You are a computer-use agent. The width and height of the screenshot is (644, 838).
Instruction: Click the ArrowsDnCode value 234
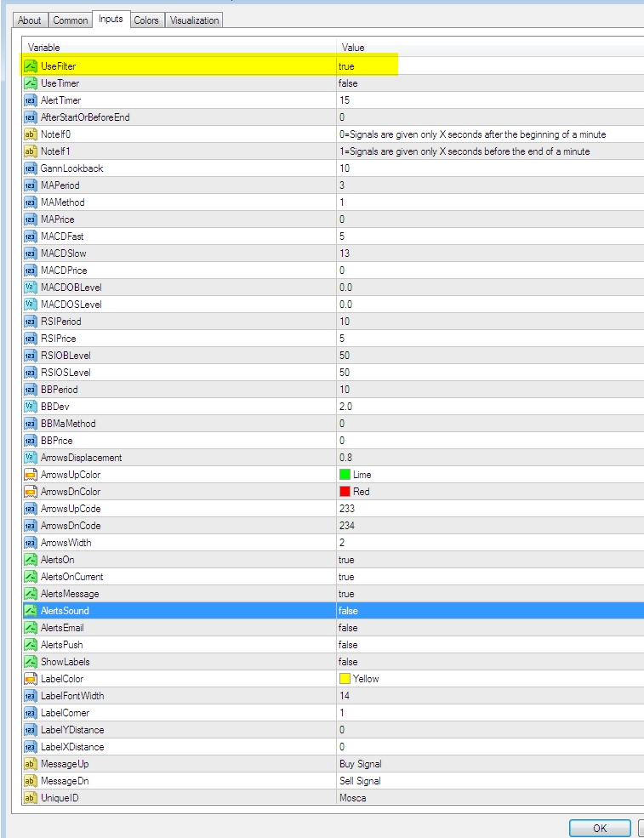[347, 526]
